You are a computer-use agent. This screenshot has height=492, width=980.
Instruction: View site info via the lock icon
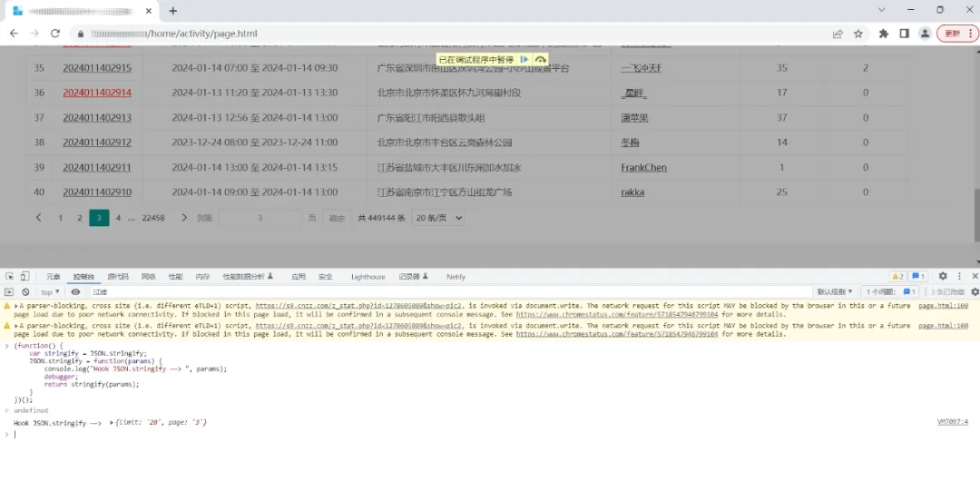click(x=81, y=34)
